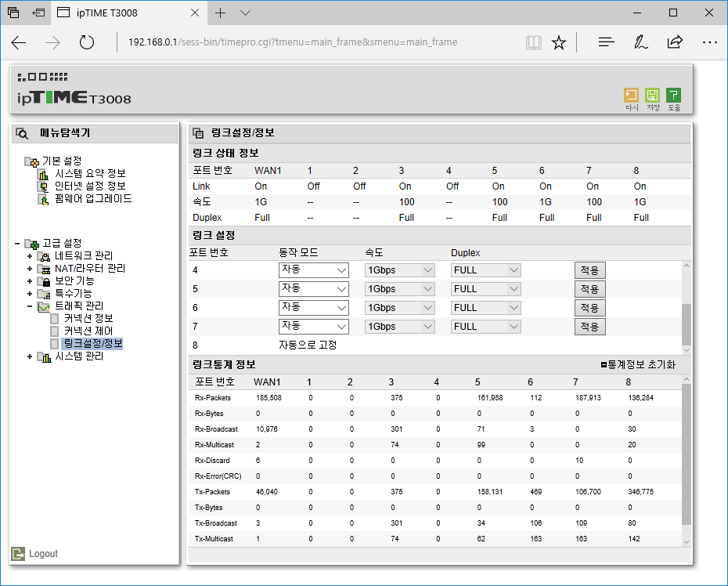Open the 도움 (help) icon
Screen dimensions: 728x586
(x=674, y=96)
